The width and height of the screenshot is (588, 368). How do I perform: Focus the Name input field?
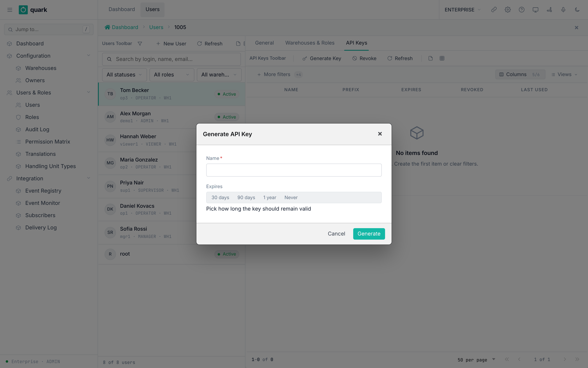(x=294, y=170)
